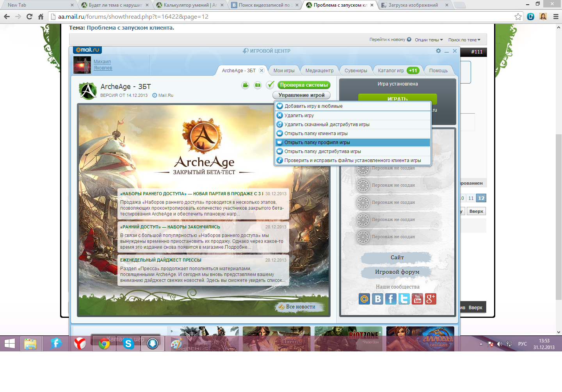
Task: Select Проверить и исправить файлы клиента
Action: click(353, 160)
